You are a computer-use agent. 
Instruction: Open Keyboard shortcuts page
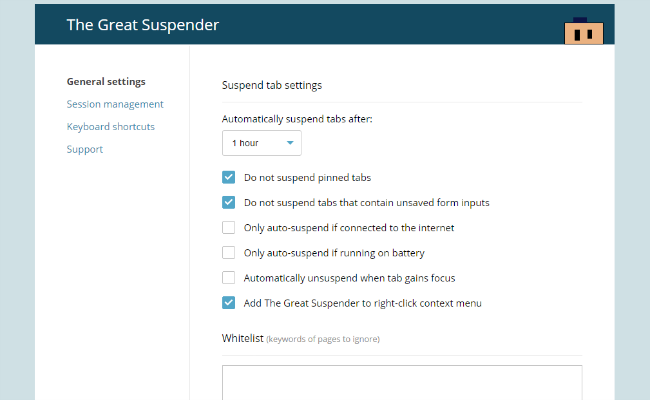click(x=111, y=126)
